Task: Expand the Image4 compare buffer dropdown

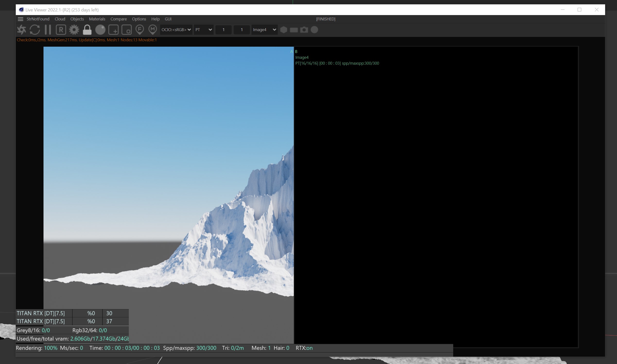Action: 264,30
